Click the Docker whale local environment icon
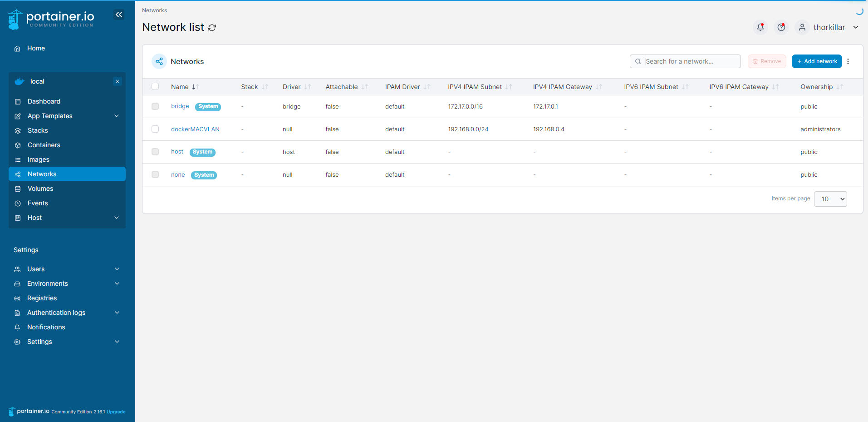868x422 pixels. (20, 81)
